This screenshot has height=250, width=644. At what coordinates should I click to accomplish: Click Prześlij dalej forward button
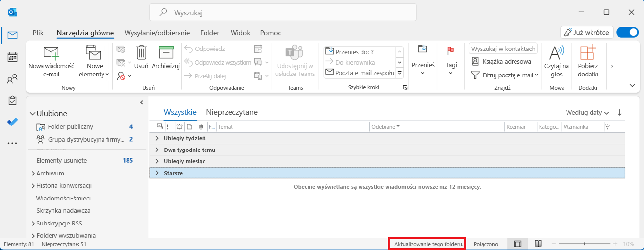pyautogui.click(x=205, y=75)
